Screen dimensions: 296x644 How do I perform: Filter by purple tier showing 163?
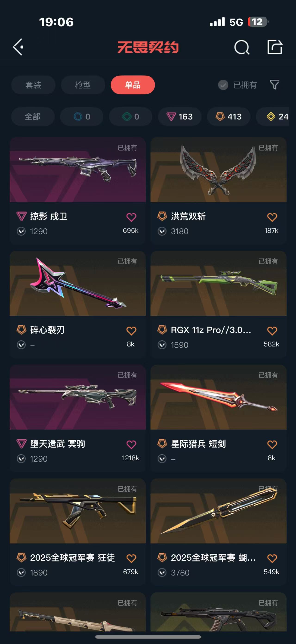[180, 116]
